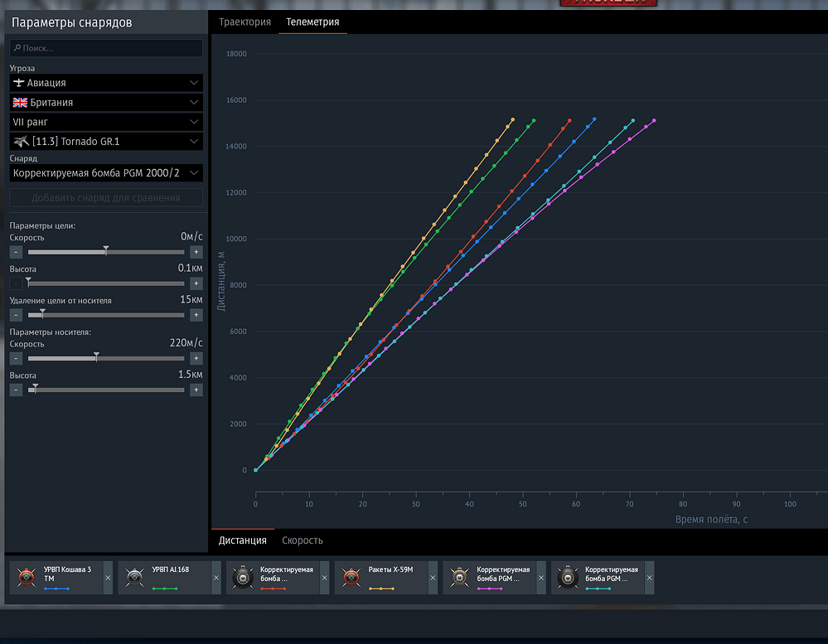Remove Ракеты Х-59М from comparison

[x=433, y=578]
